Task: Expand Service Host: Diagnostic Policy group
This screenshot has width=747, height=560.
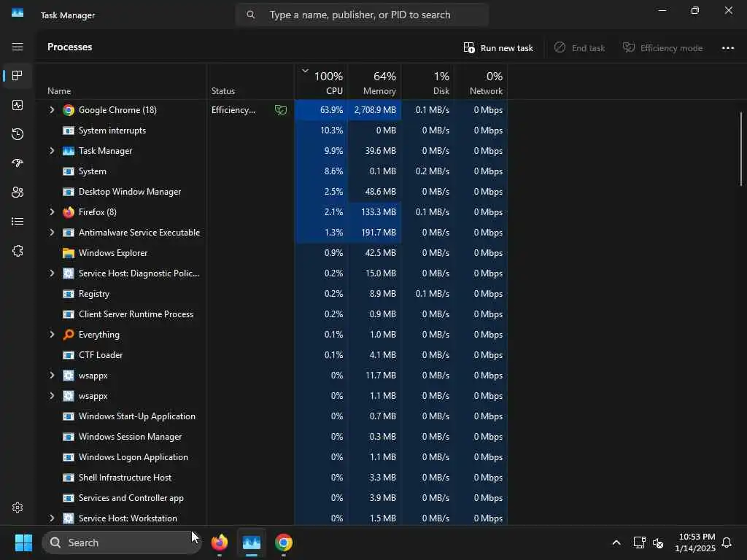Action: [52, 273]
